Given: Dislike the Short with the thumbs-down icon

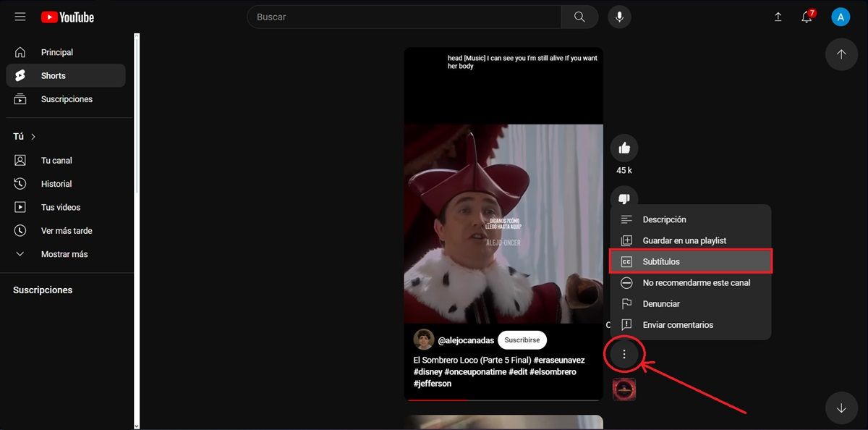Looking at the screenshot, I should [x=624, y=197].
